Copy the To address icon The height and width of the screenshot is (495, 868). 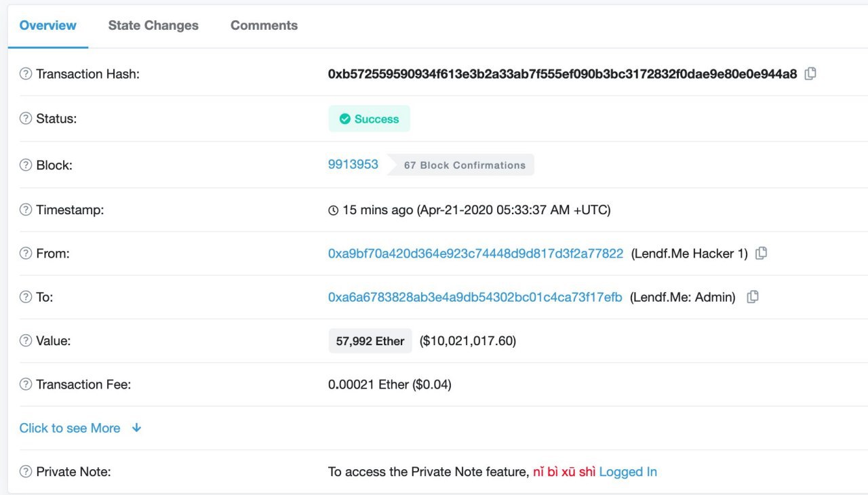(752, 297)
